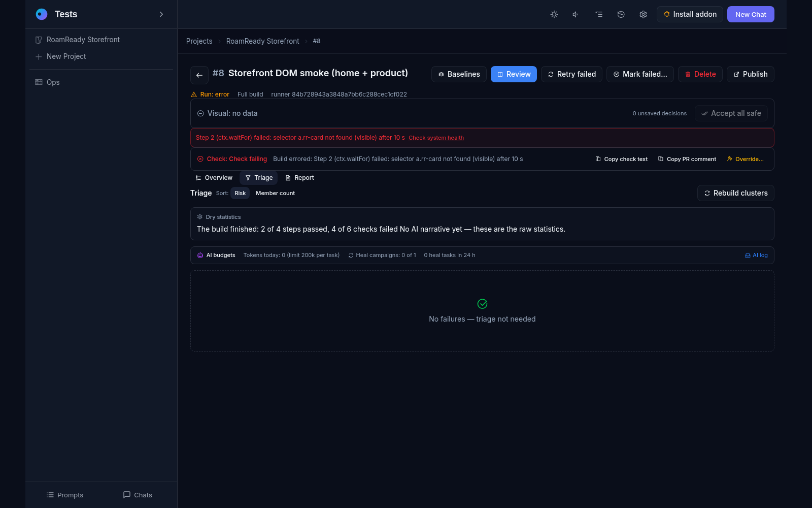
Task: Click the AI budgets robot icon
Action: [x=200, y=256]
